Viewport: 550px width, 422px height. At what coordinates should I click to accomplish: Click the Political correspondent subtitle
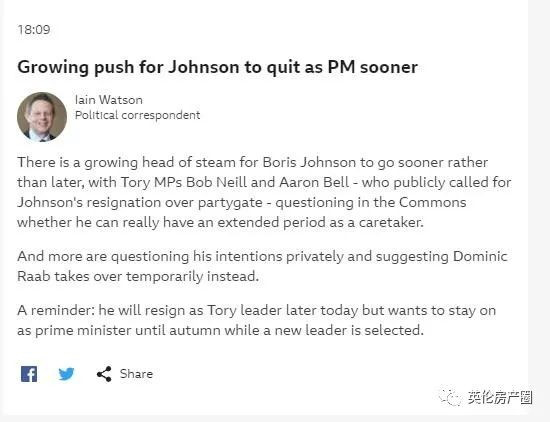138,115
